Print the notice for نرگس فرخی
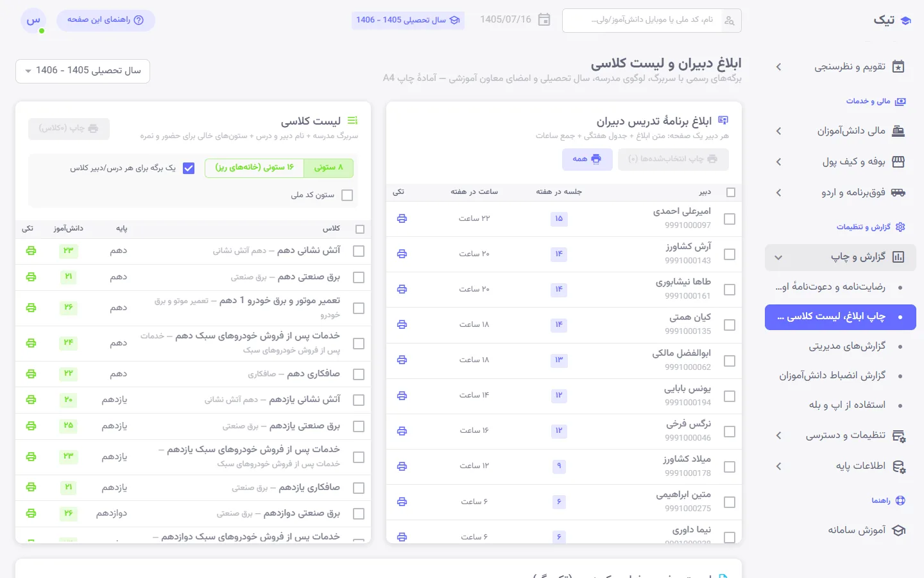The image size is (924, 578). (x=402, y=431)
